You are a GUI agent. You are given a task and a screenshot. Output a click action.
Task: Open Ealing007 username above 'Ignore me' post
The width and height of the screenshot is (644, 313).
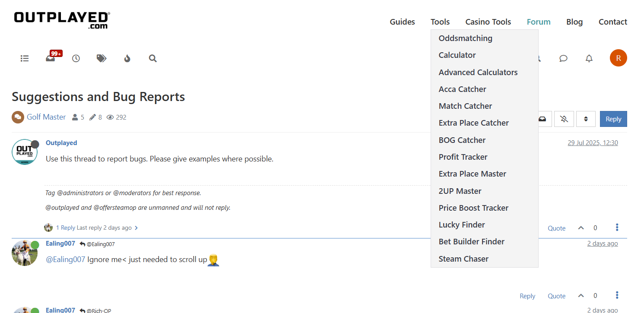60,243
